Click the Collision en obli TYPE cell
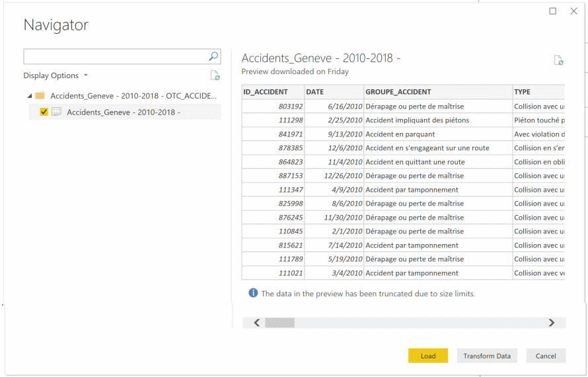Image resolution: width=588 pixels, height=377 pixels. tap(538, 162)
